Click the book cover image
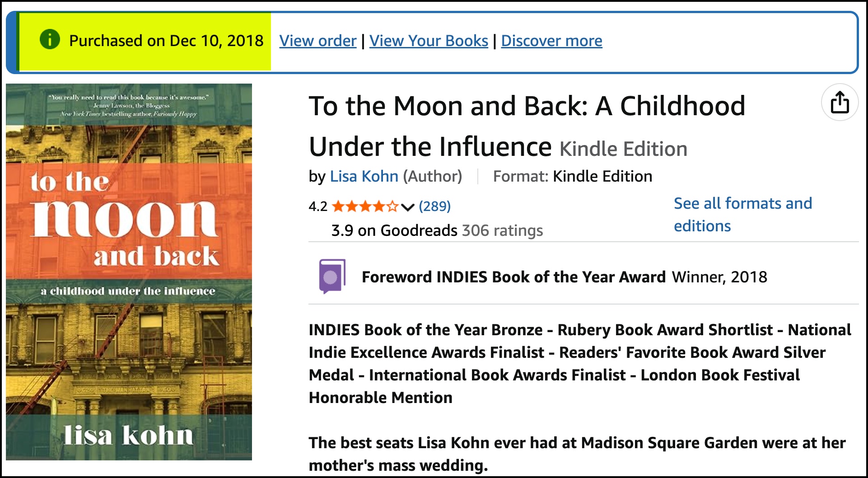Image resolution: width=868 pixels, height=478 pixels. tap(129, 272)
